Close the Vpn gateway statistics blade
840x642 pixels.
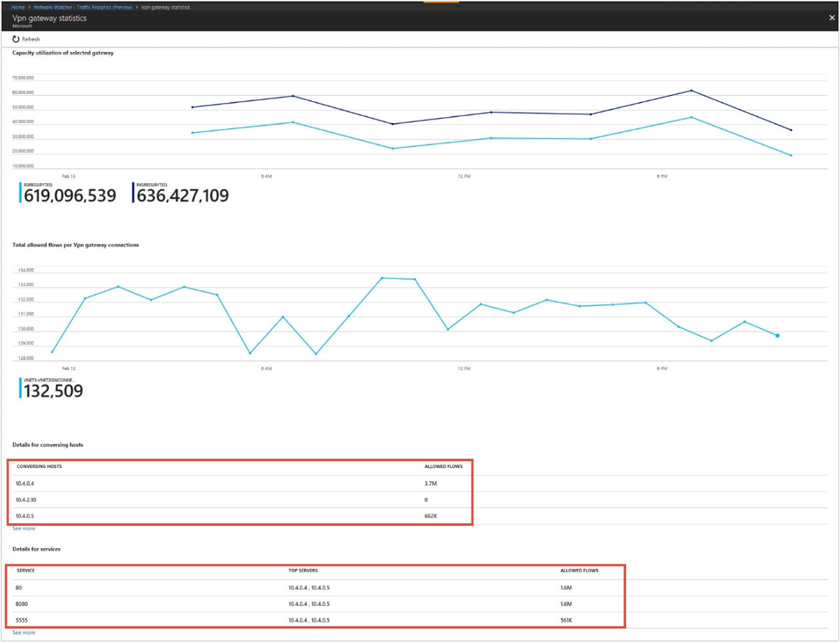pos(832,18)
